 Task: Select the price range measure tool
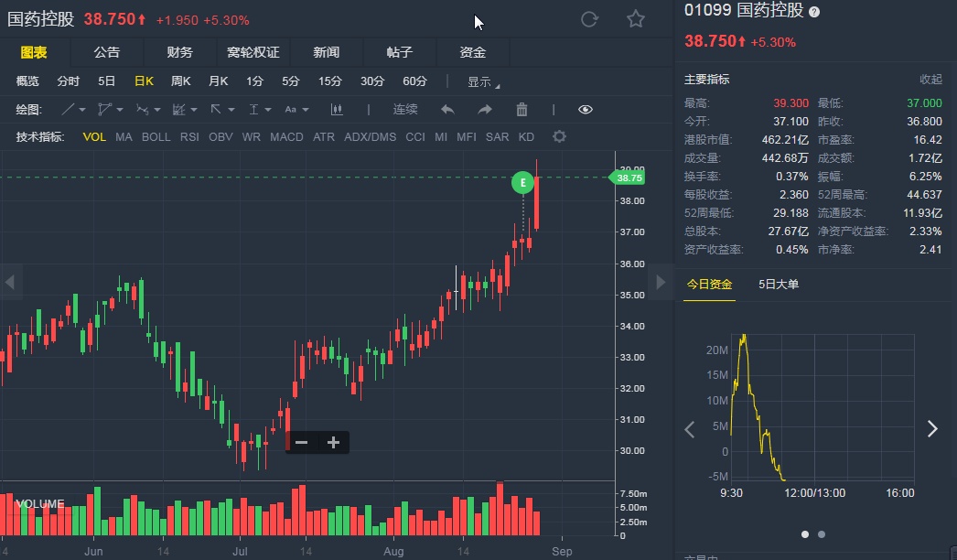click(254, 109)
